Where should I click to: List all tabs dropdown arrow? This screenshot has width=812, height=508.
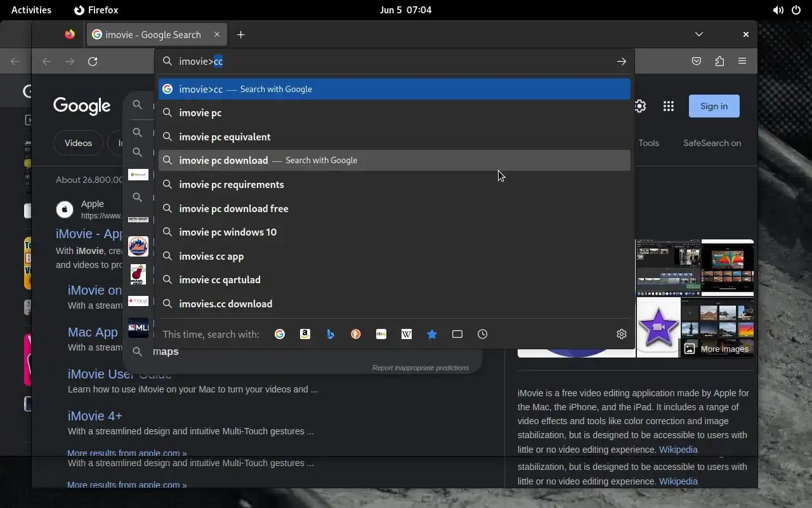point(699,34)
